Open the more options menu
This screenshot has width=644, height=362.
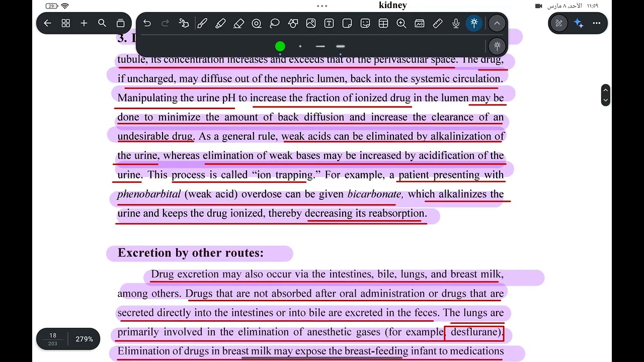pos(597,23)
